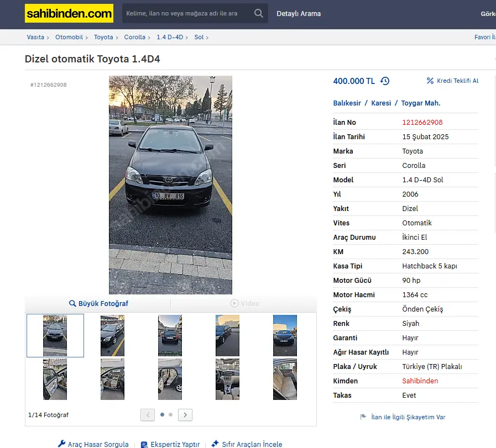Click the 1/14 Fotoğraf counter
Viewport: 496px width, 448px height.
click(48, 415)
